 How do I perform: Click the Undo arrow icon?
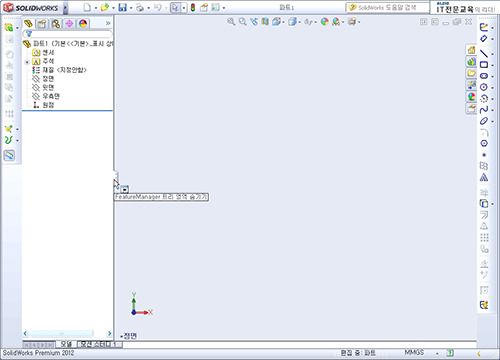coord(158,7)
